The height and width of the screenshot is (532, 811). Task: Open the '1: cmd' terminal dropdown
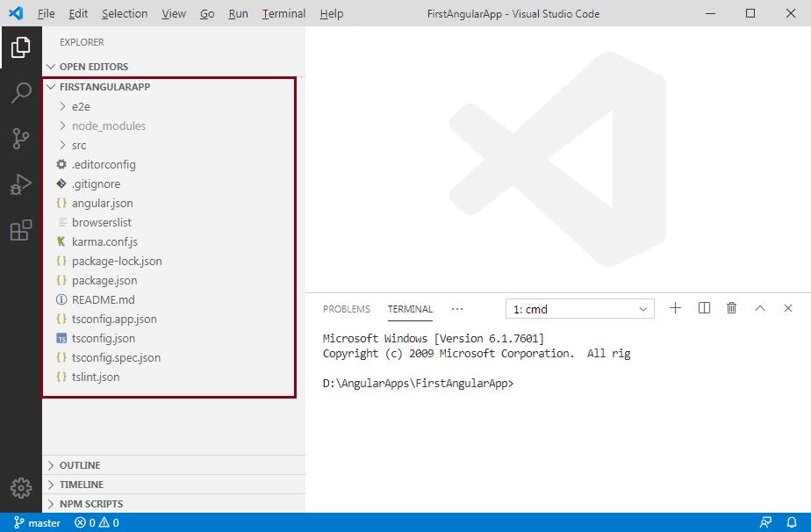click(x=579, y=308)
